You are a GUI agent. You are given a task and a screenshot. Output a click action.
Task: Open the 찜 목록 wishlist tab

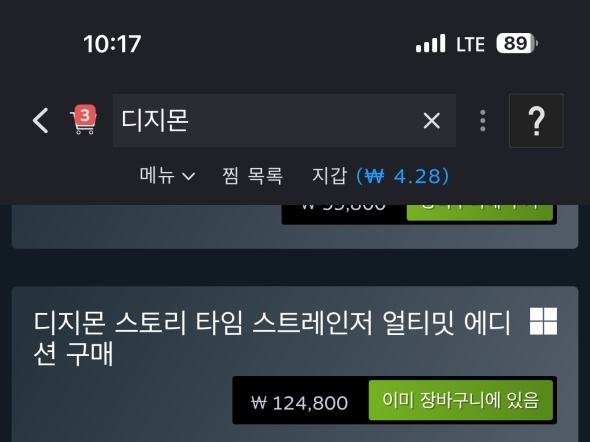tap(252, 176)
